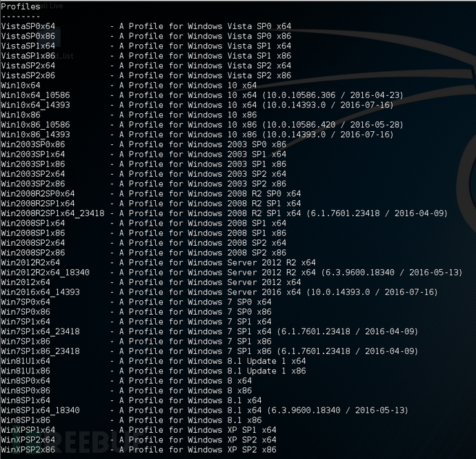Select the Win2003SP1x86 profile name

pyautogui.click(x=33, y=164)
